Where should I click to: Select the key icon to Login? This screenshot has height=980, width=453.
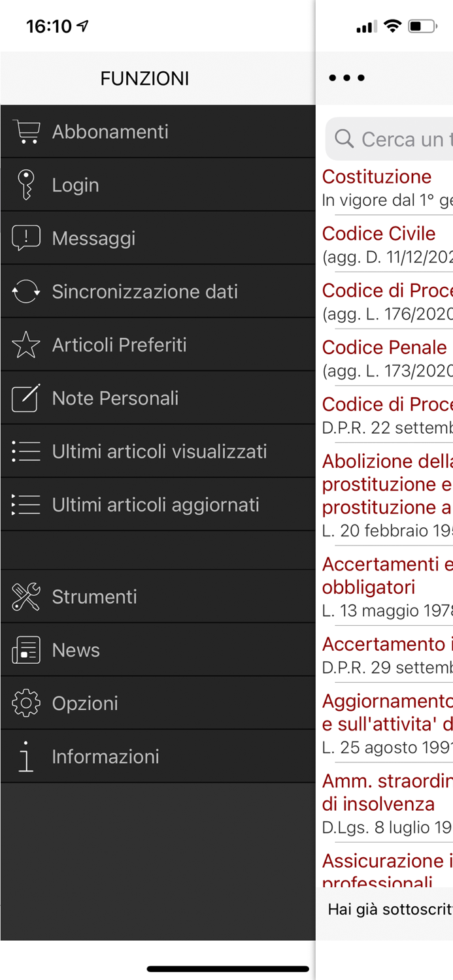(26, 184)
